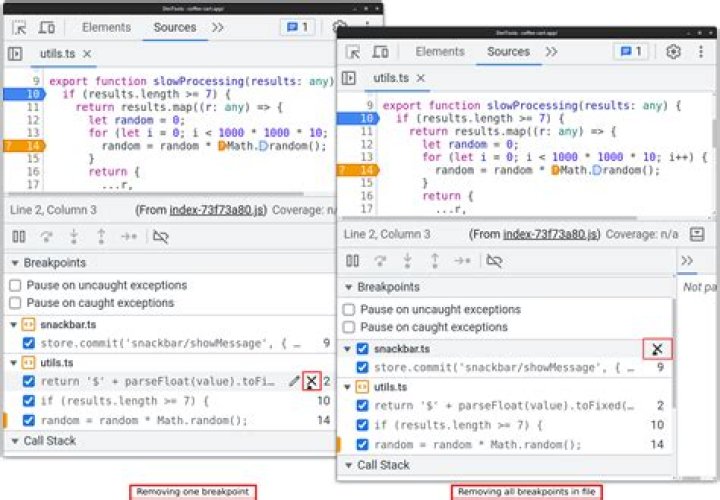This screenshot has width=720, height=500.
Task: Close utils.ts file tab in left window
Action: tap(87, 54)
